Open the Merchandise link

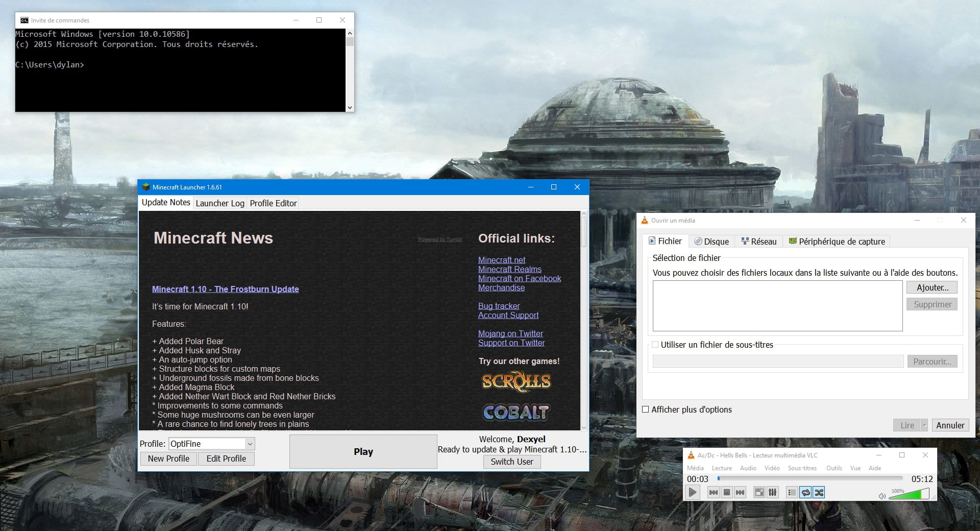point(501,287)
